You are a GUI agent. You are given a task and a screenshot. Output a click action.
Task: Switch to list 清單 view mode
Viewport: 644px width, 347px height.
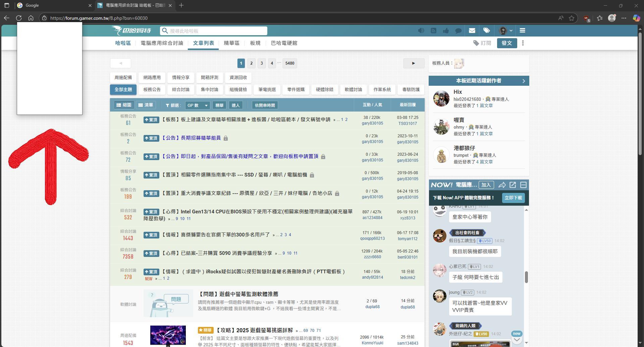click(x=146, y=105)
